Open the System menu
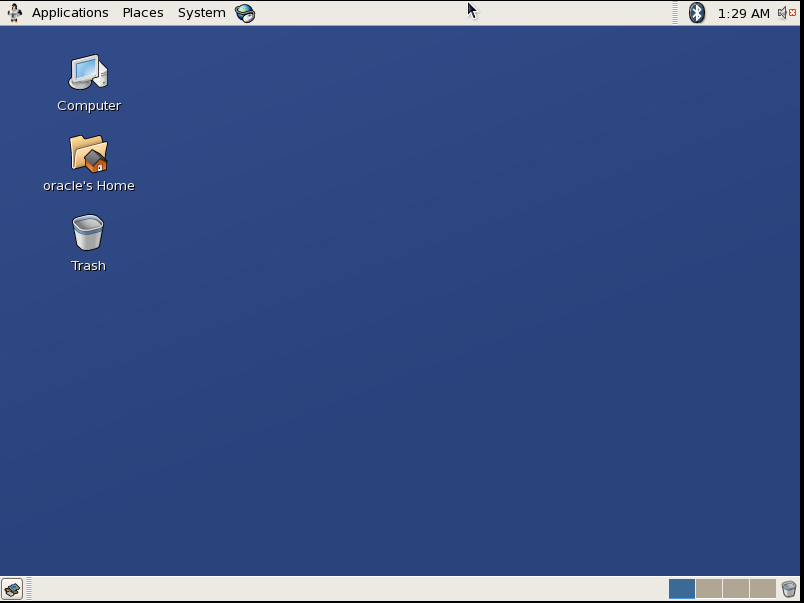The height and width of the screenshot is (603, 804). [202, 13]
